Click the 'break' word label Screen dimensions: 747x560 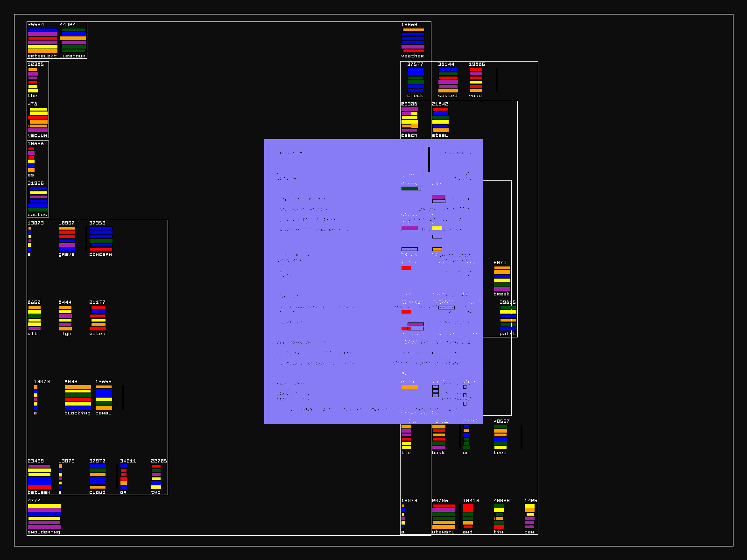click(x=501, y=294)
